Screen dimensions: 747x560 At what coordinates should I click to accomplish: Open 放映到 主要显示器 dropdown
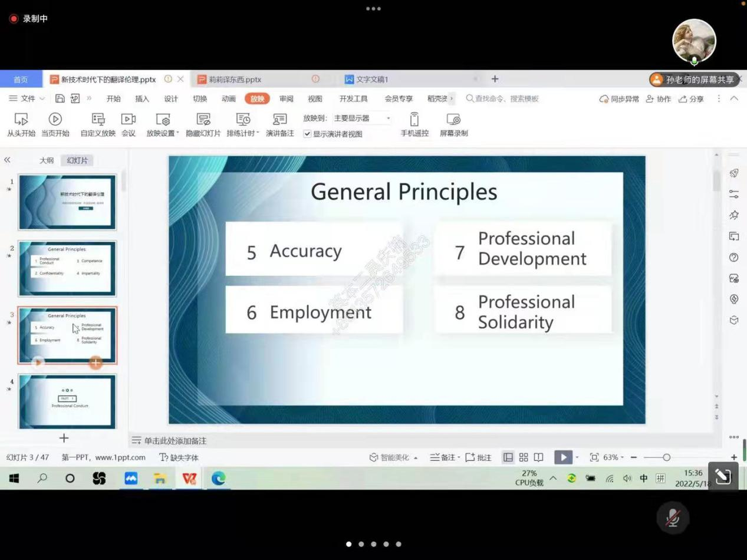point(362,118)
